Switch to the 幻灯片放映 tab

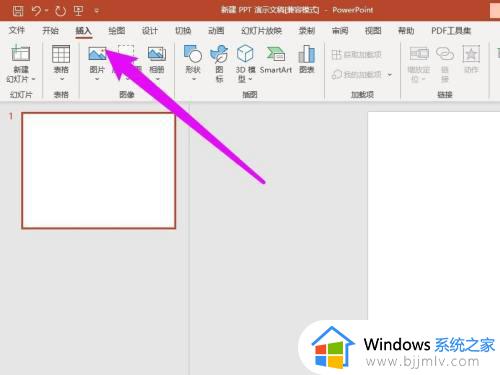[262, 31]
